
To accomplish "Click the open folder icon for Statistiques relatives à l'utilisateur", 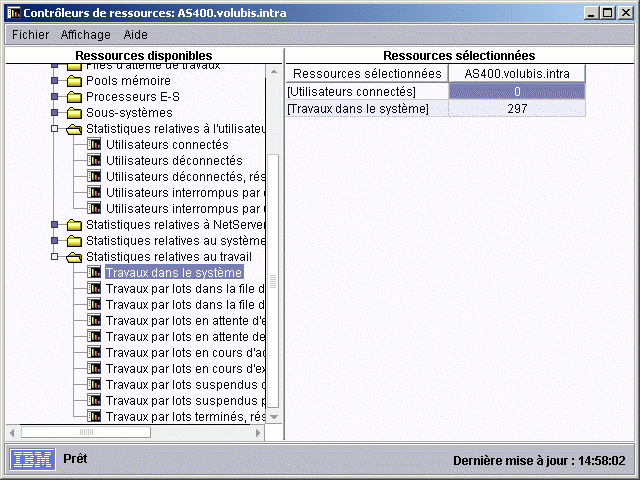I will (x=74, y=129).
